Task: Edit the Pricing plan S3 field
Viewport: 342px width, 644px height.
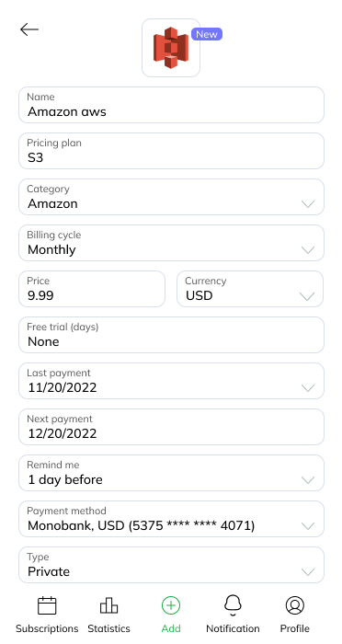Action: point(171,151)
